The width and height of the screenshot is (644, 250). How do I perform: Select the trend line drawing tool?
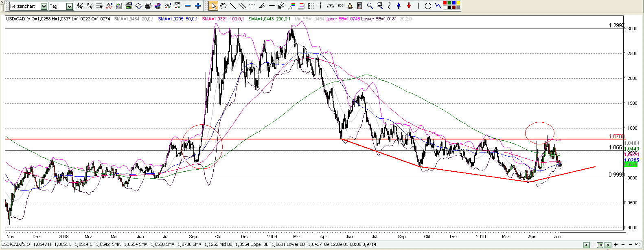click(232, 6)
